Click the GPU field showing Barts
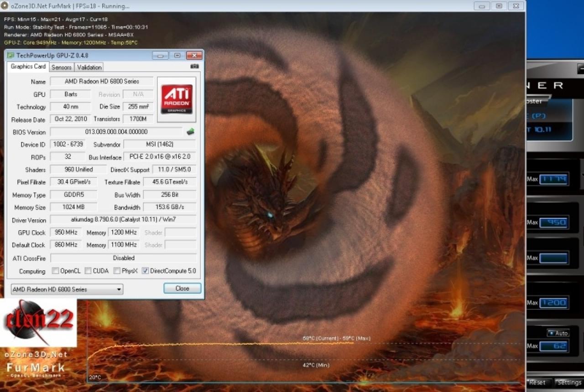Viewport: 584px width, 392px height. pyautogui.click(x=71, y=94)
